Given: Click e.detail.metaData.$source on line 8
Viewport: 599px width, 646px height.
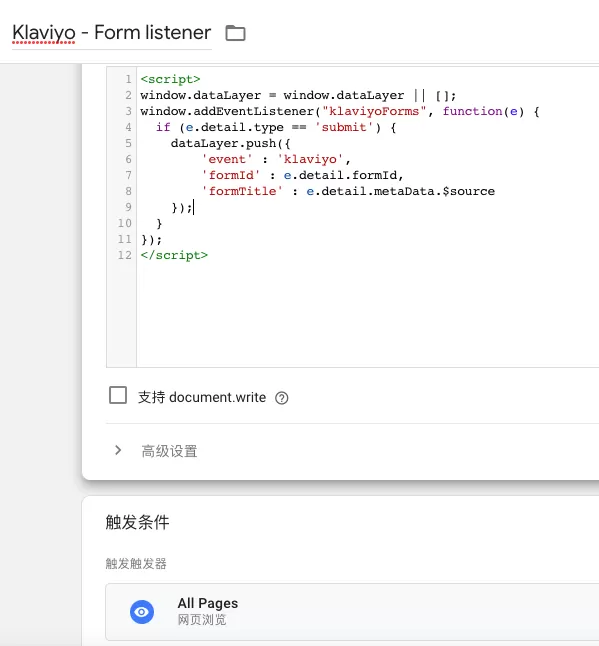Looking at the screenshot, I should 400,192.
